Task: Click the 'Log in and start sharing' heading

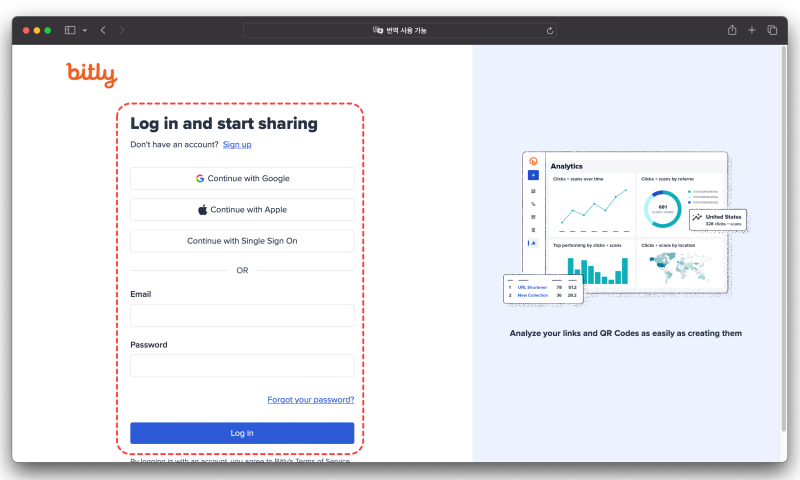Action: (224, 123)
